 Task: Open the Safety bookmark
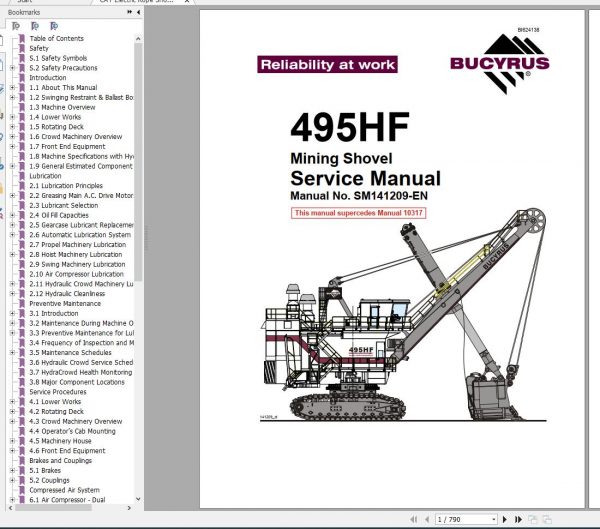(x=39, y=48)
